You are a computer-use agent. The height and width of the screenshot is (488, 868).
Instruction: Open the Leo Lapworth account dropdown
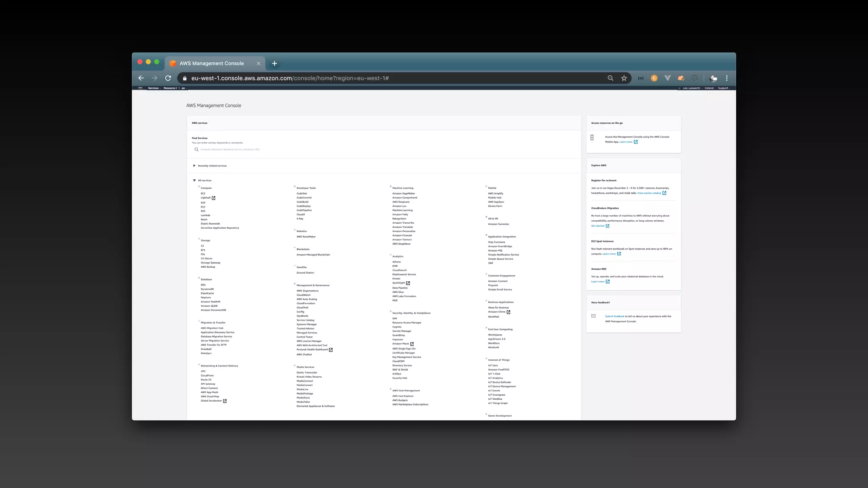(x=692, y=88)
